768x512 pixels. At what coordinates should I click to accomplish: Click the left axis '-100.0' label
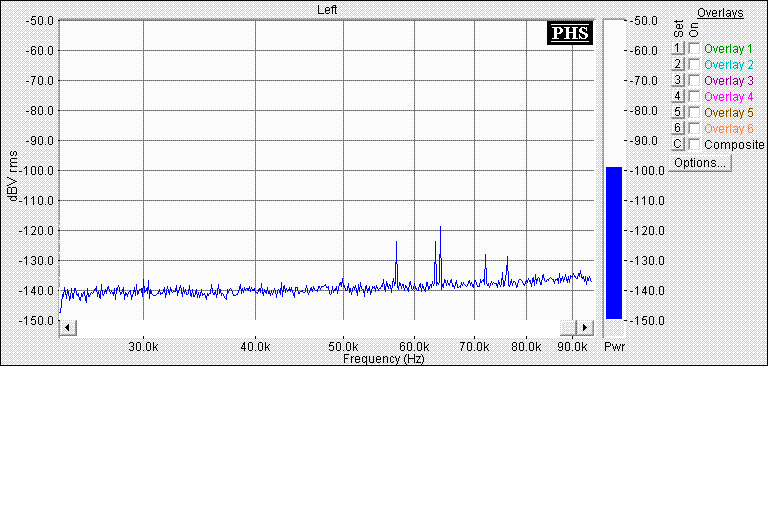pos(36,171)
